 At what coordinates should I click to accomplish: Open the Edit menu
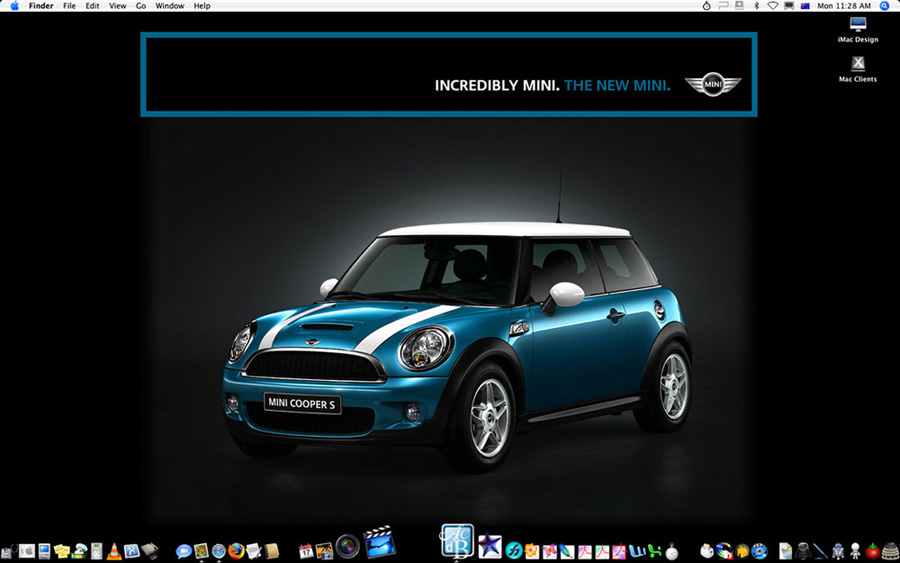[x=92, y=6]
